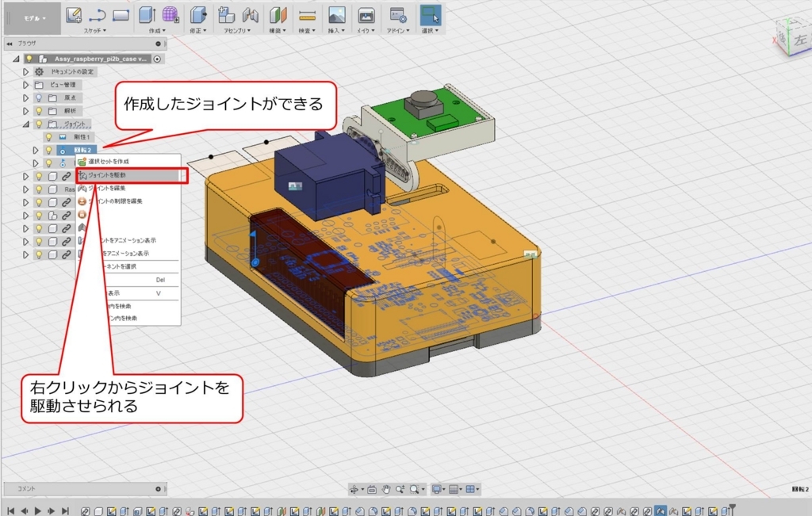Click the highlighted joint feature in timeline

[x=661, y=510]
